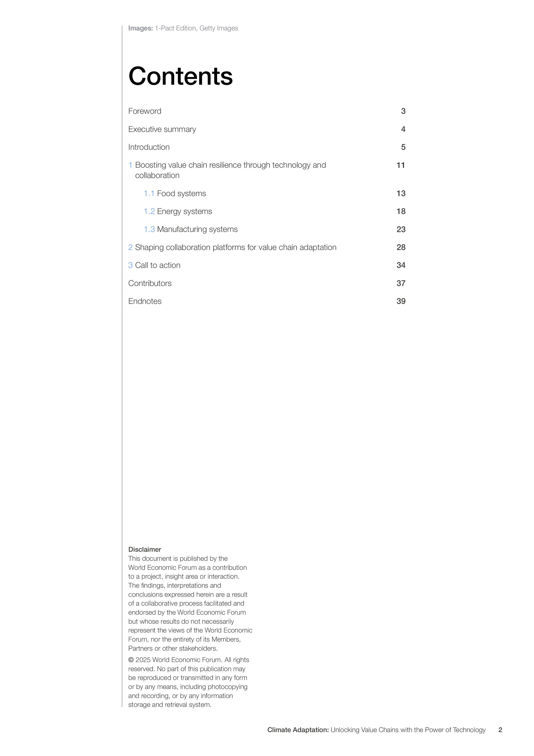Click the Contents heading

click(181, 76)
